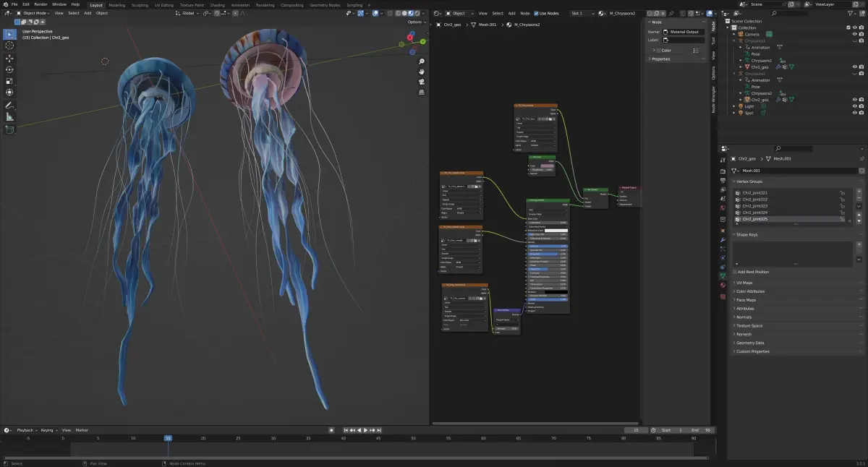Enable the Add Rest Position checkbox
868x467 pixels.
click(x=734, y=272)
